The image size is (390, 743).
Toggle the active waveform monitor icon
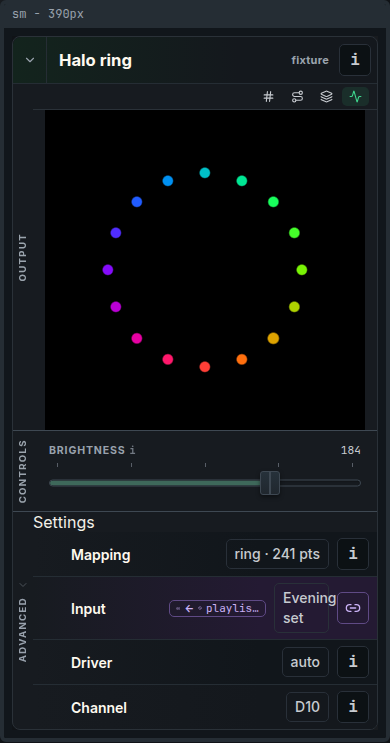355,97
